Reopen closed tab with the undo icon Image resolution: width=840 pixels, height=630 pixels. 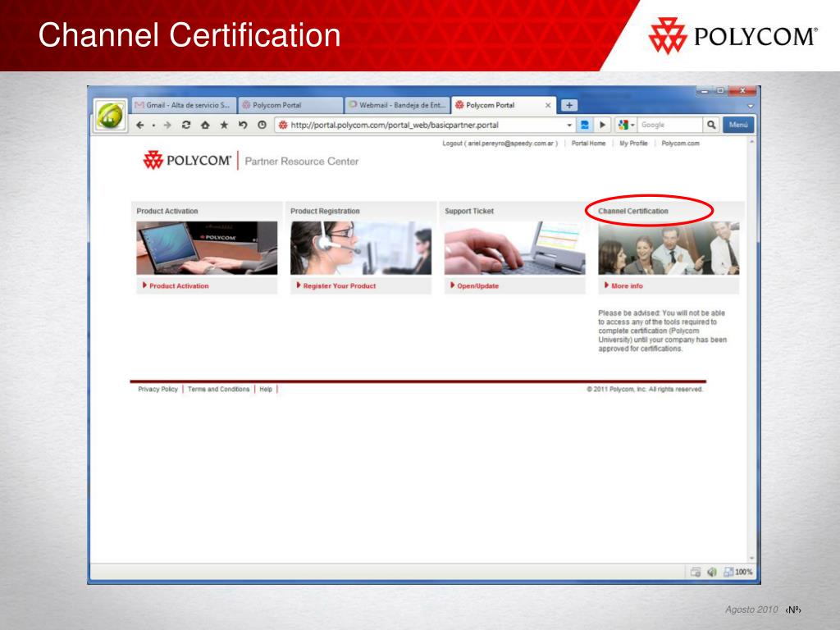(243, 125)
